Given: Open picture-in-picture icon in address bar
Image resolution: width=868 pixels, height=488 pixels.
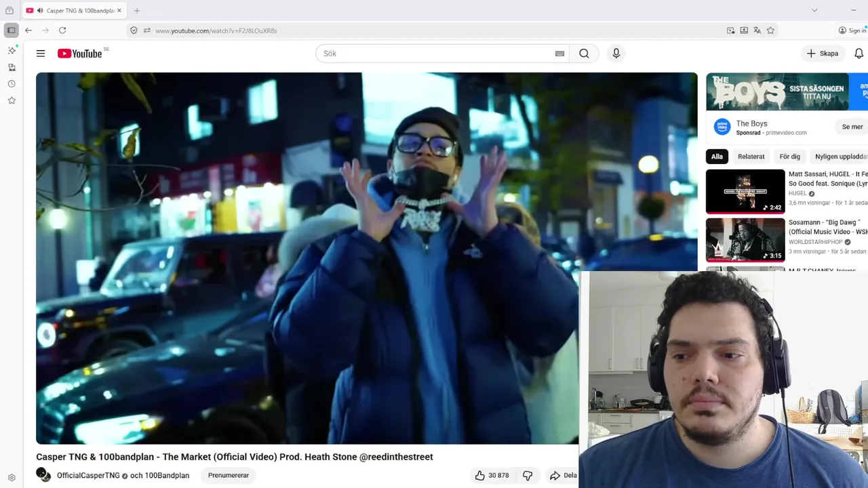Looking at the screenshot, I should tap(730, 30).
